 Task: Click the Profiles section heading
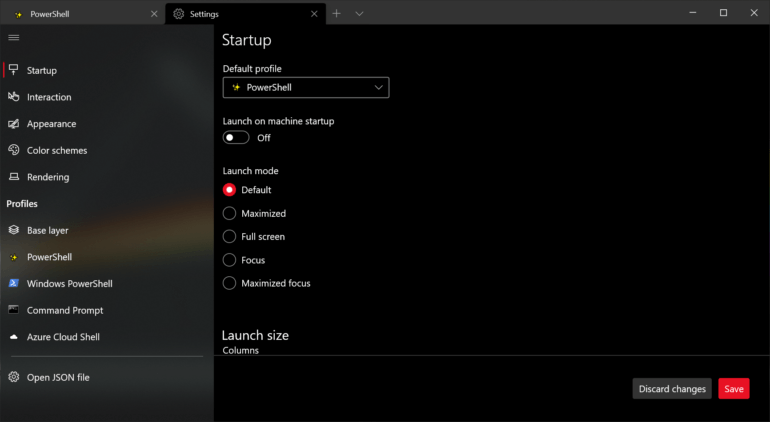(22, 203)
